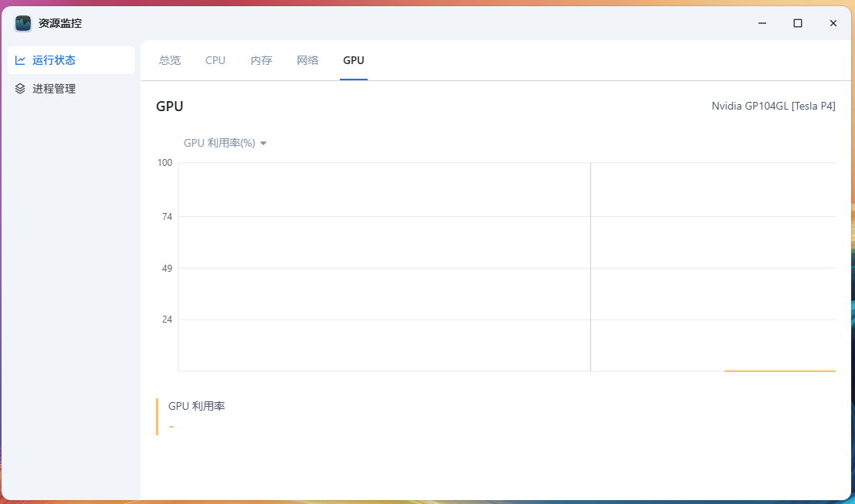Select the active GPU tab

(x=354, y=60)
